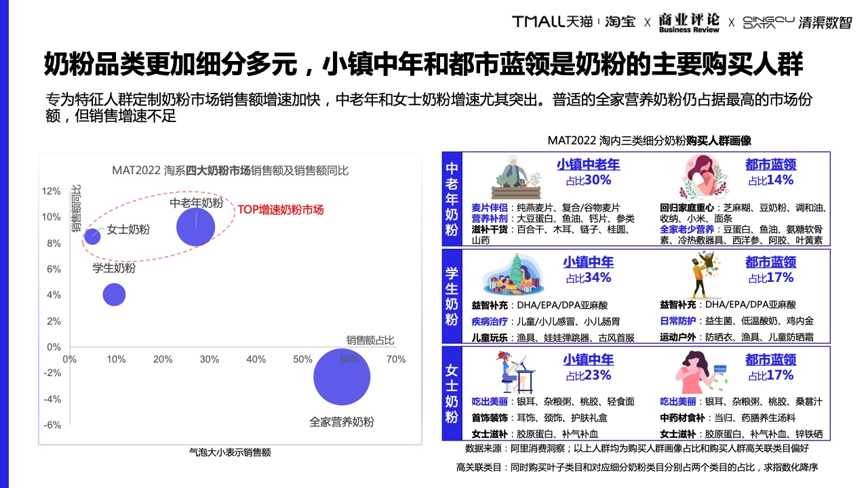Click the woman holding card illustration
This screenshot has width=868, height=488.
700,371
